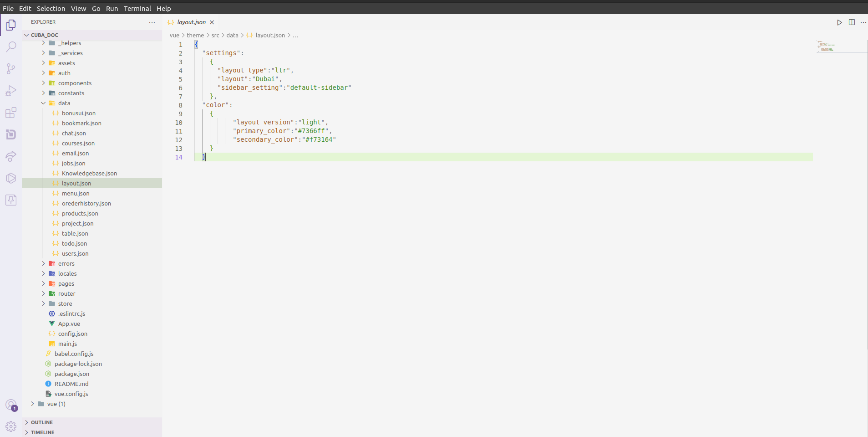This screenshot has width=868, height=437.
Task: Open menu.json in the explorer
Action: (76, 194)
